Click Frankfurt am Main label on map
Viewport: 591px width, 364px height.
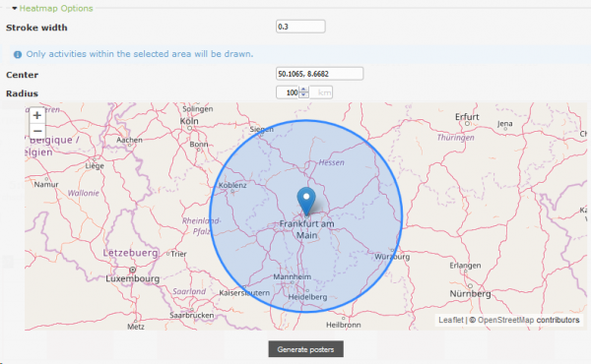(x=306, y=229)
